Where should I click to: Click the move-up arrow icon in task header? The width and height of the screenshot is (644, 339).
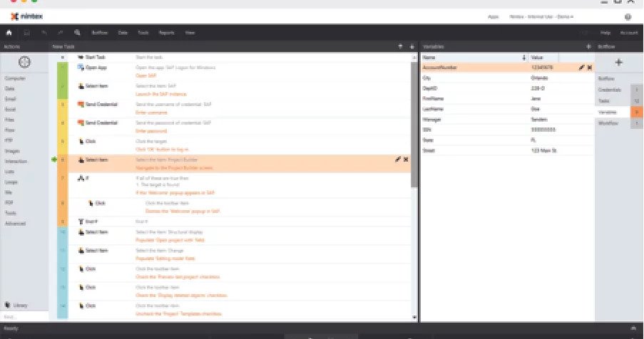point(400,46)
